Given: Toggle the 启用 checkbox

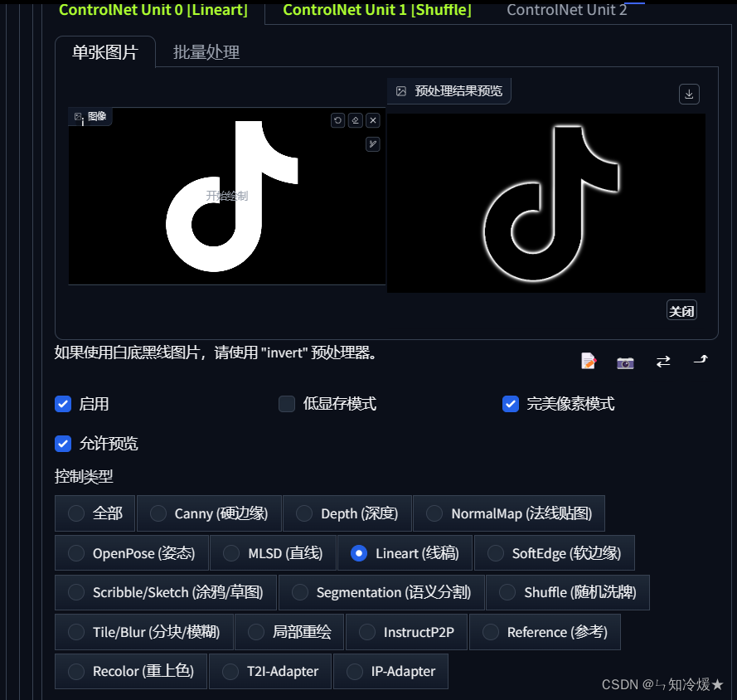Looking at the screenshot, I should pyautogui.click(x=63, y=404).
